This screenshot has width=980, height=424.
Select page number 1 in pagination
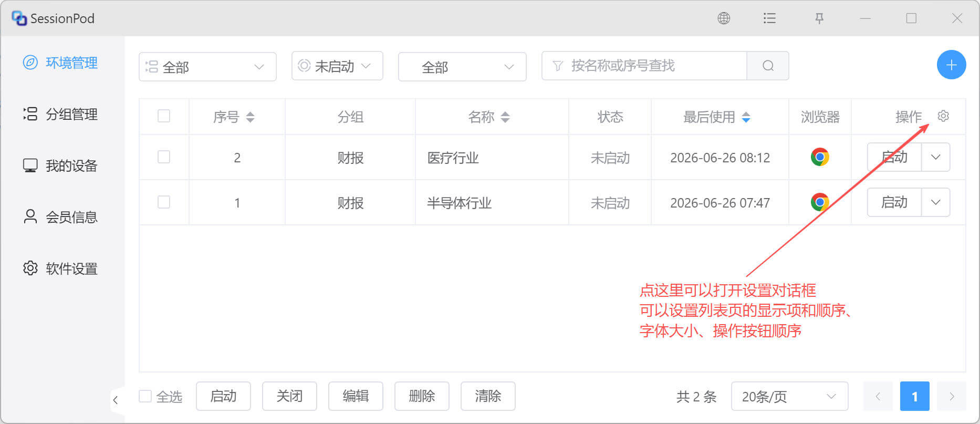tap(915, 396)
